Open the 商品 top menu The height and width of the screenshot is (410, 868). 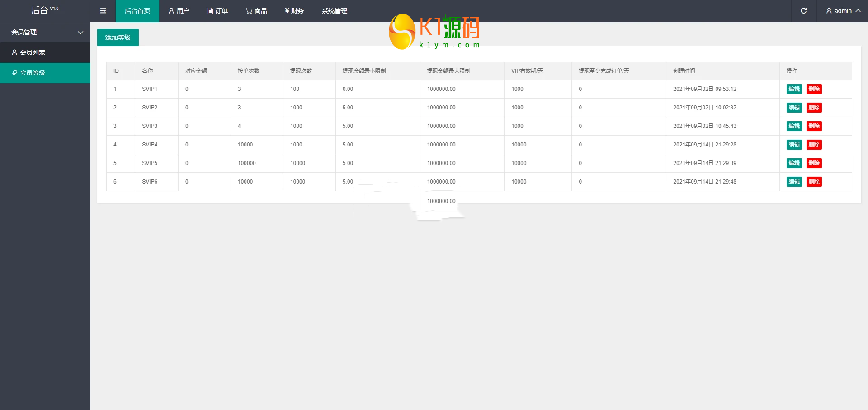[x=256, y=11]
